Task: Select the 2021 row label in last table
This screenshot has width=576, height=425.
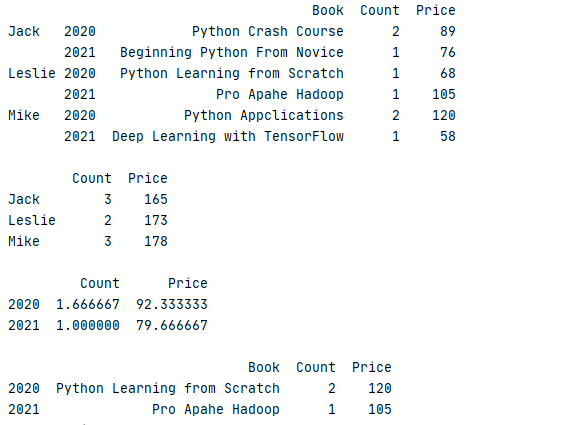Action: [x=24, y=409]
